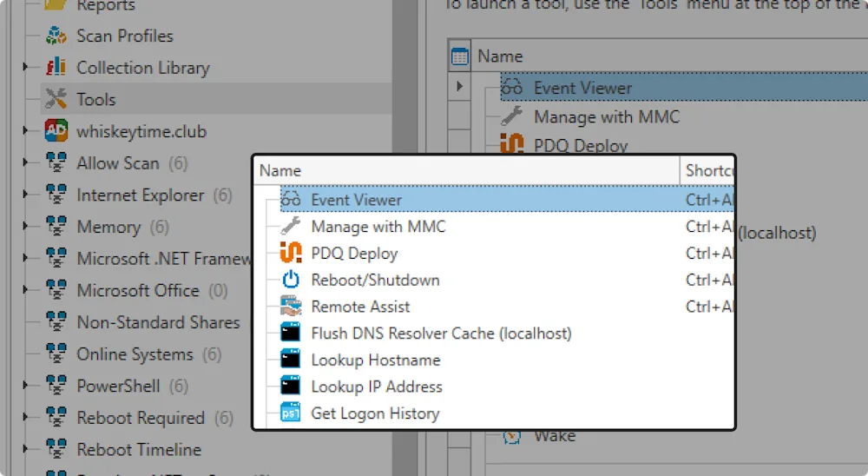Click the Microsoft .NET Framework collection icon
The width and height of the screenshot is (868, 476).
56,258
